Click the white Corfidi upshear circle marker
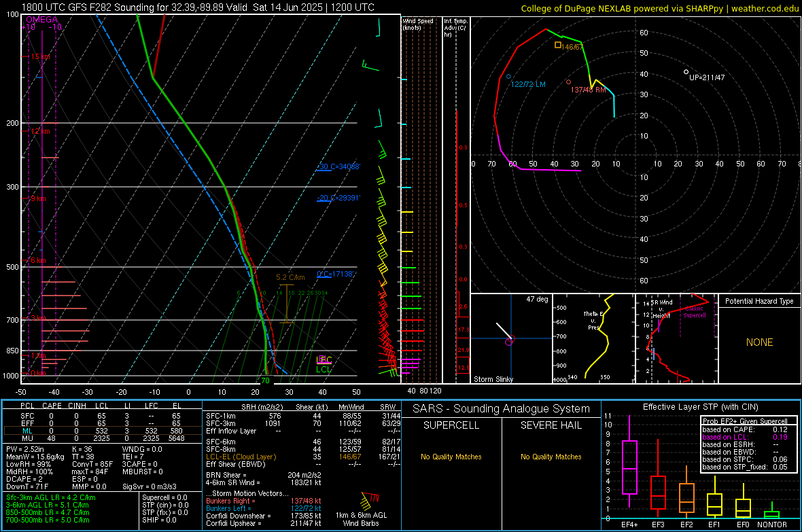 click(x=686, y=72)
